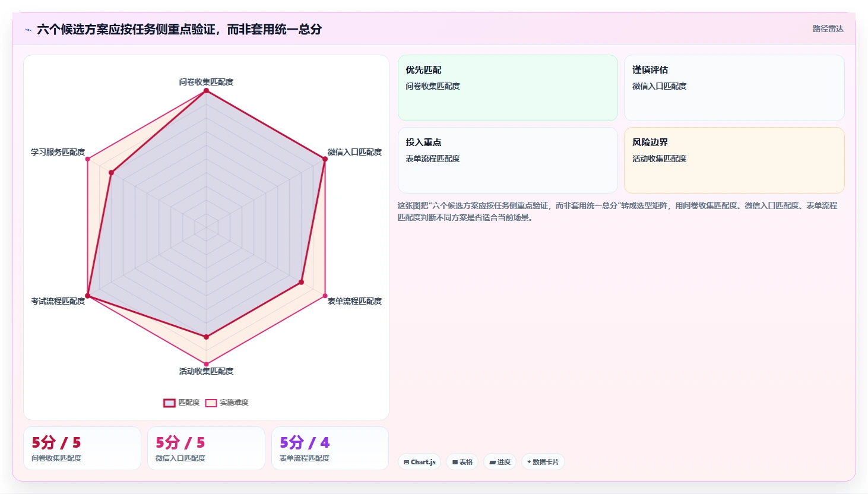868x494 pixels.
Task: Open the 优先匹配 card
Action: 508,88
